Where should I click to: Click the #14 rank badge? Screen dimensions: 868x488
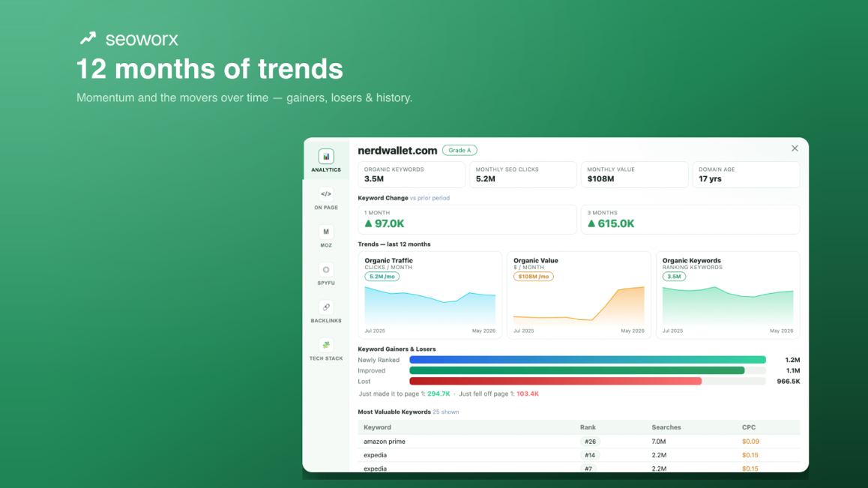(x=590, y=455)
